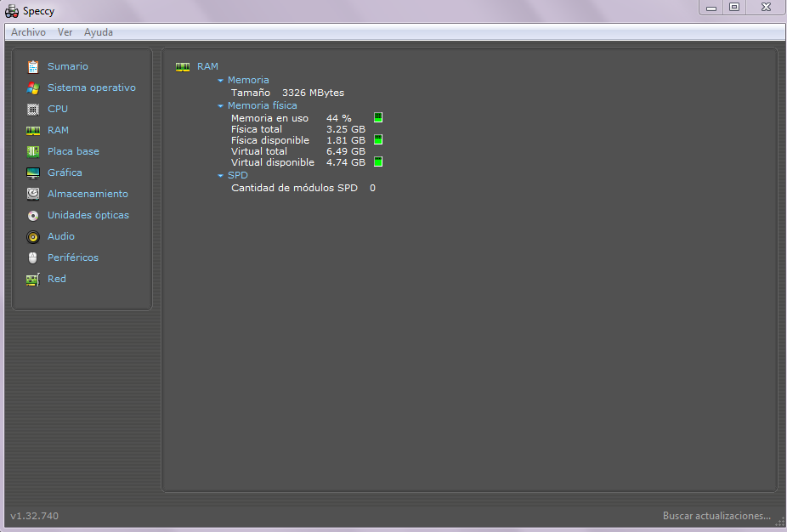
Task: Click the 6.49 GB value
Action: point(346,151)
